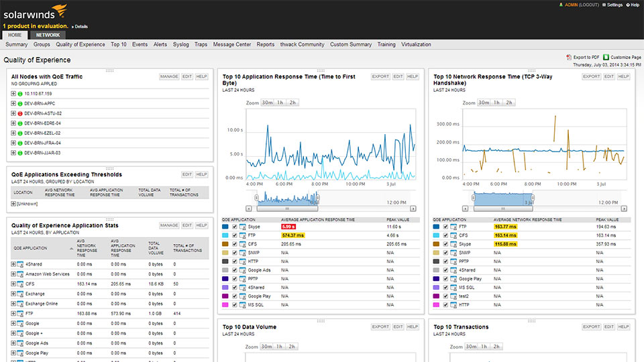Click the application icon beside CIFS in Application Stats
The image size is (644, 362).
pyautogui.click(x=21, y=284)
